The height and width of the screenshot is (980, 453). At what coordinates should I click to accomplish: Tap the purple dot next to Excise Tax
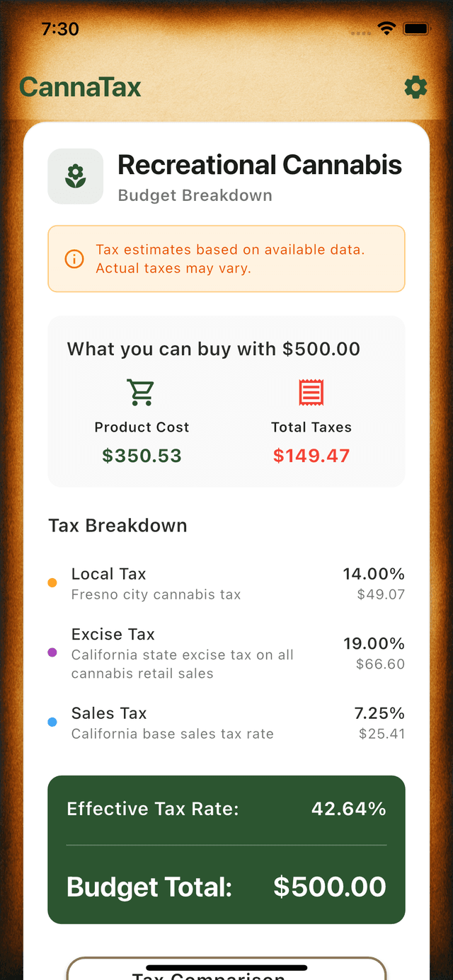52,652
